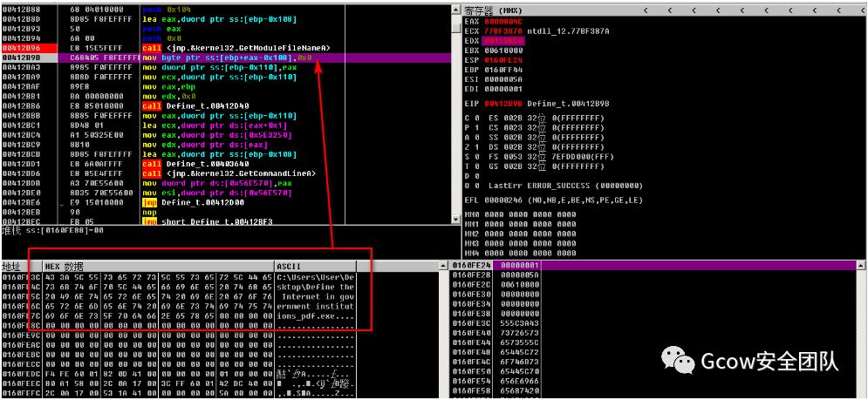Select the call GetModuleFileNameA instruction
This screenshot has height=400, width=868.
236,48
